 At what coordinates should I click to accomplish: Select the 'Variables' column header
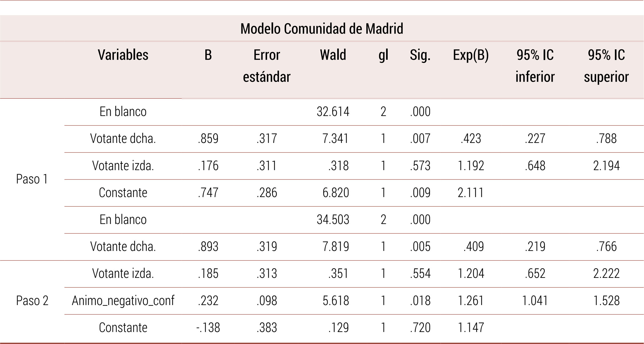(123, 55)
